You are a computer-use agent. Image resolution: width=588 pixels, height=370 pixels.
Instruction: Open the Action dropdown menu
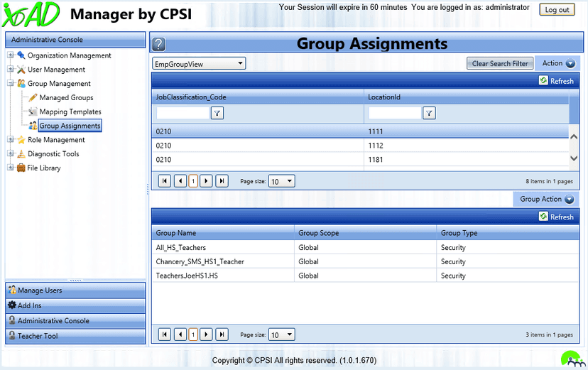pos(557,63)
